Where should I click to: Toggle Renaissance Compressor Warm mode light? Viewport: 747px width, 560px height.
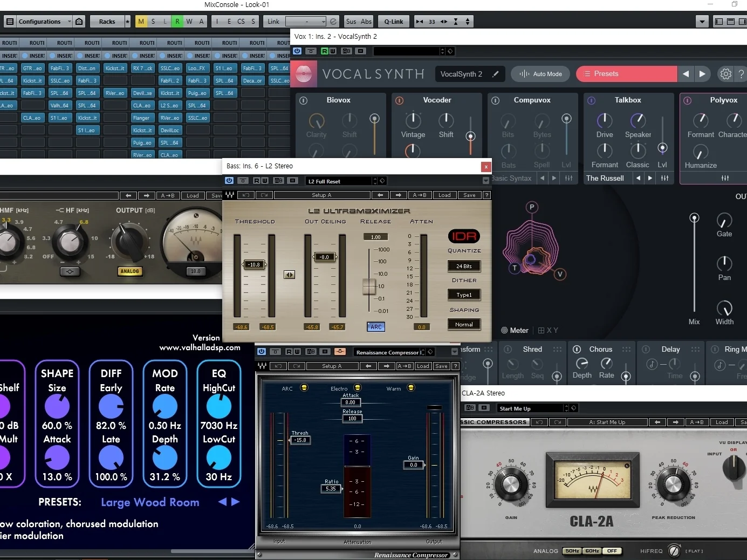pyautogui.click(x=411, y=387)
